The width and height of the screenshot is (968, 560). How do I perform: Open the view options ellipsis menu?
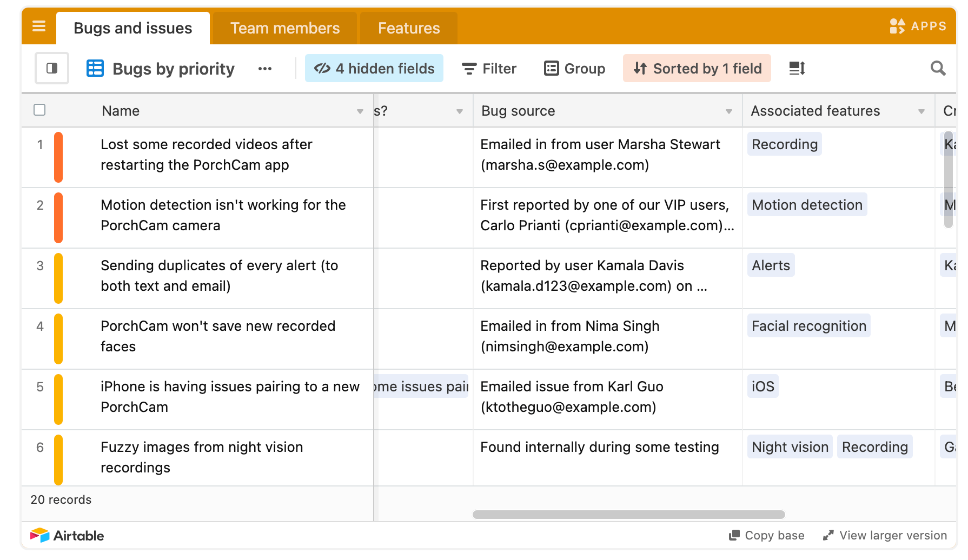pyautogui.click(x=264, y=69)
